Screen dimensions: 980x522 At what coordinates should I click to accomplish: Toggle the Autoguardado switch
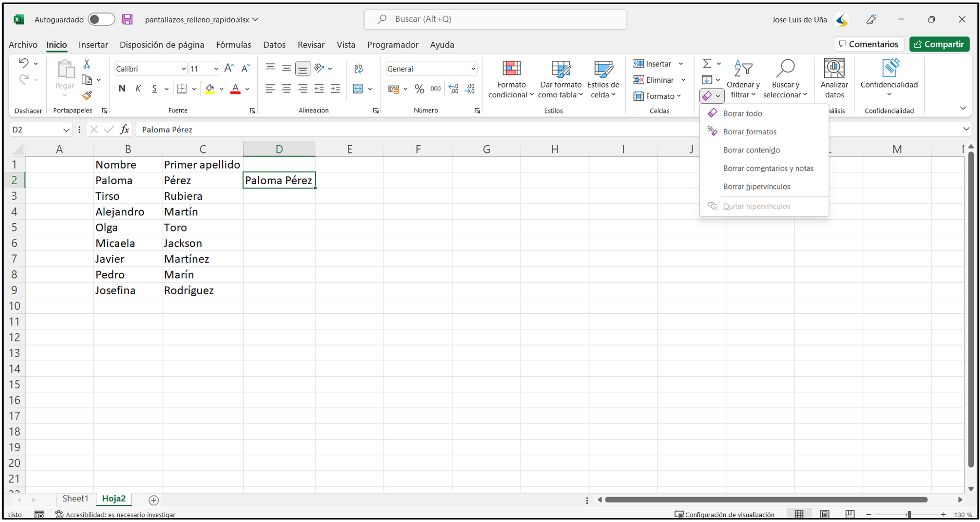(x=101, y=19)
